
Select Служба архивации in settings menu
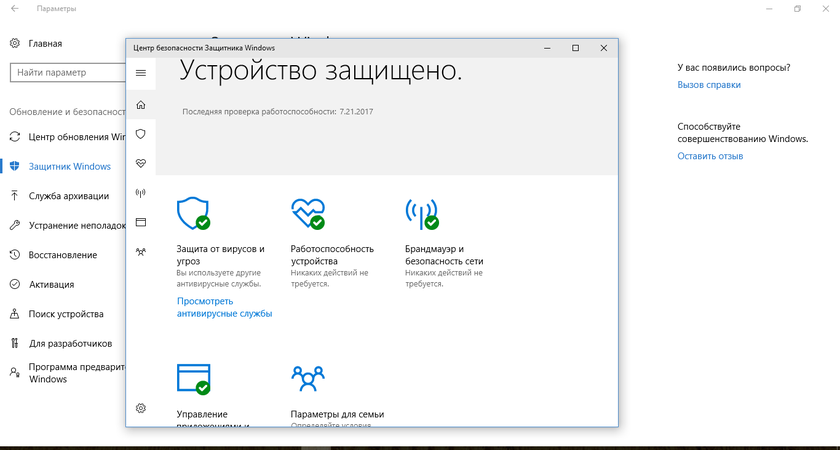pos(70,195)
